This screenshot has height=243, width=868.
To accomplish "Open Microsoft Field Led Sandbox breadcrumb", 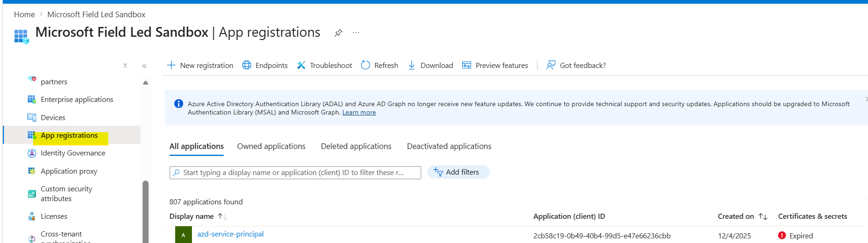I will click(96, 14).
